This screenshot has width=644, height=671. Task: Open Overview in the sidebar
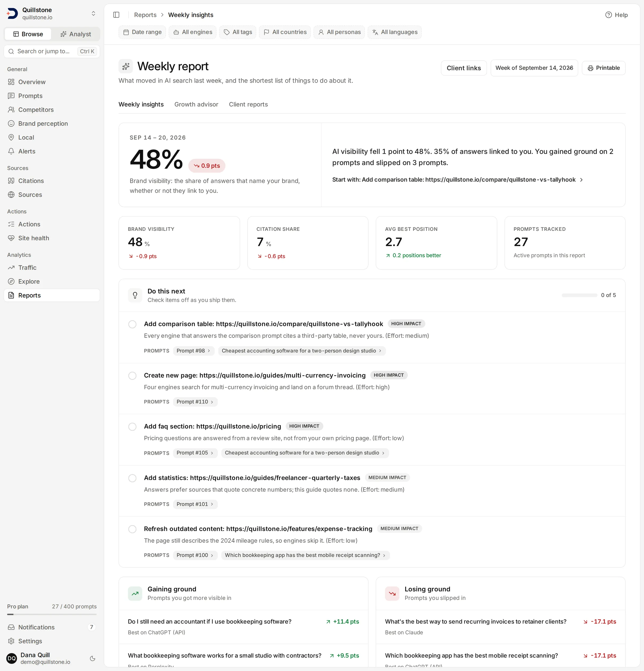tap(52, 82)
